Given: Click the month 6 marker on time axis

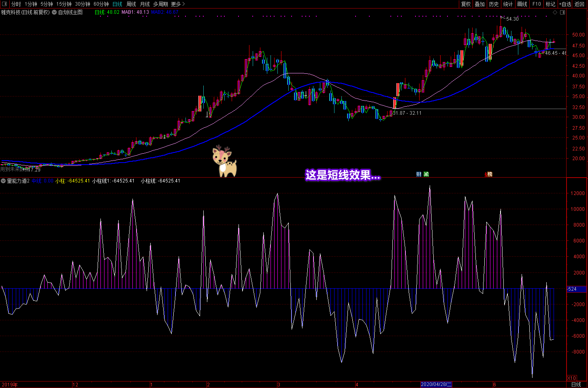Looking at the screenshot, I should [495, 385].
